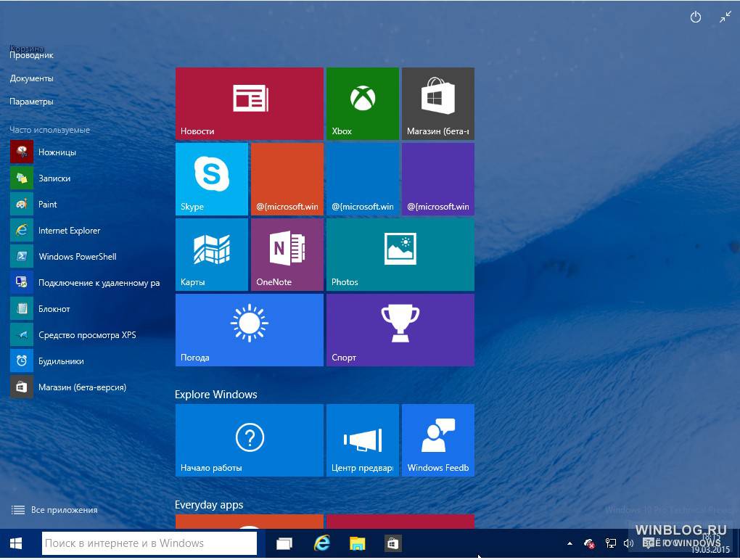This screenshot has width=740, height=560.
Task: Launch the OneNote tile
Action: [287, 255]
